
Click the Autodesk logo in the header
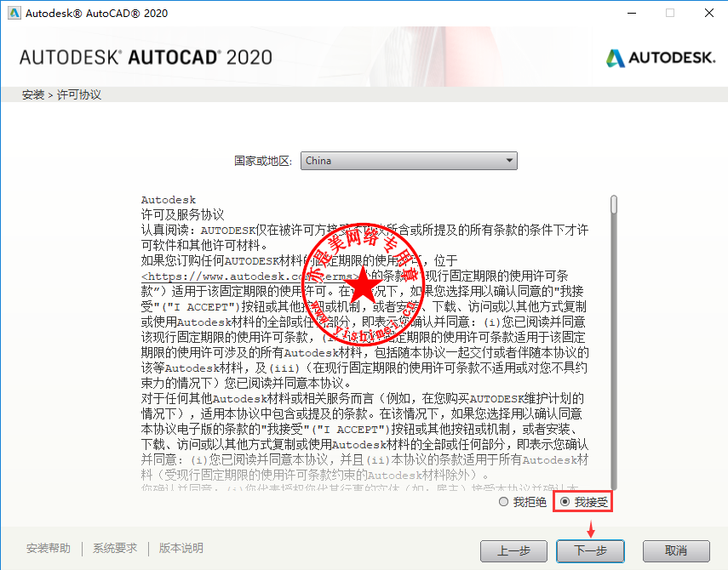coord(660,58)
